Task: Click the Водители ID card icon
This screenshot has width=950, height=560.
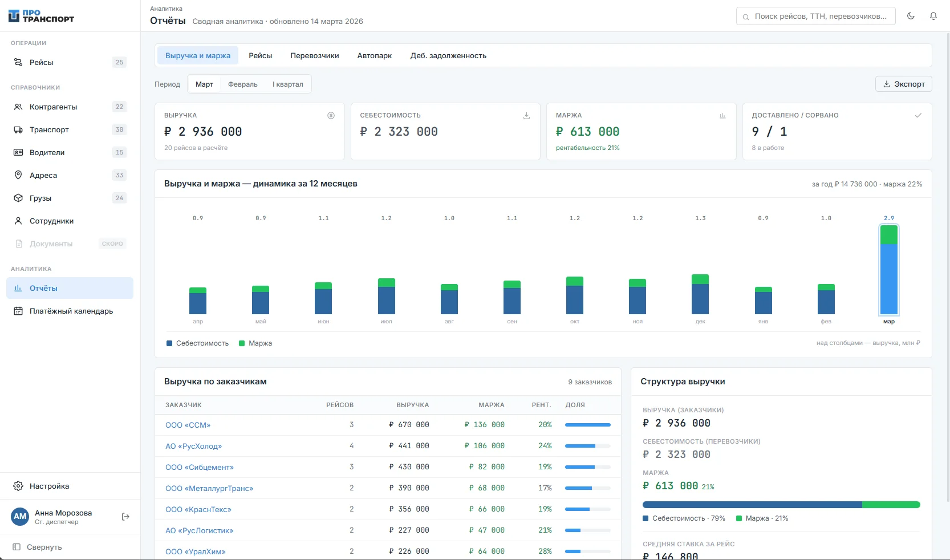Action: coord(18,152)
